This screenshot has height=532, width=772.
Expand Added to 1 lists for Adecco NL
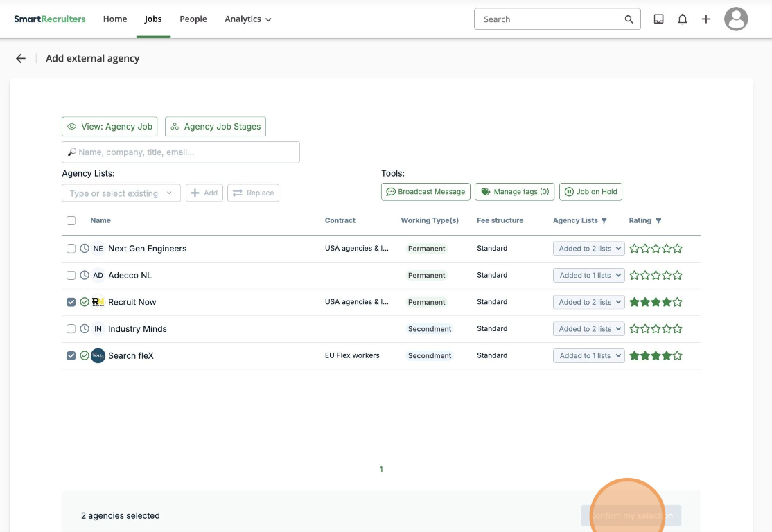[588, 275]
